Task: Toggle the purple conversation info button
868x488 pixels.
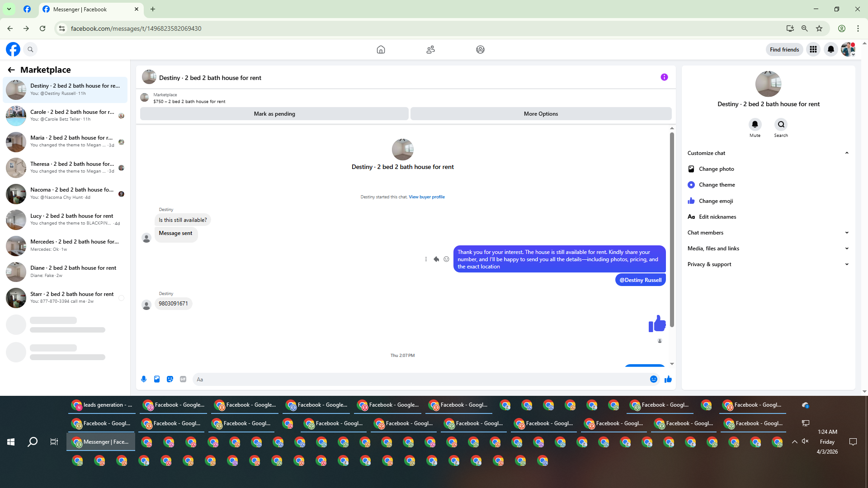Action: click(x=664, y=77)
